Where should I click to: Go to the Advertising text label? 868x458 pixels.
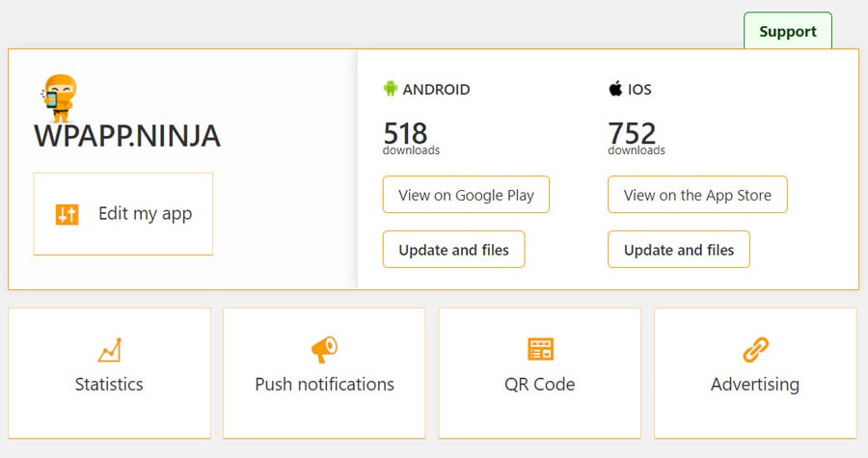point(755,384)
